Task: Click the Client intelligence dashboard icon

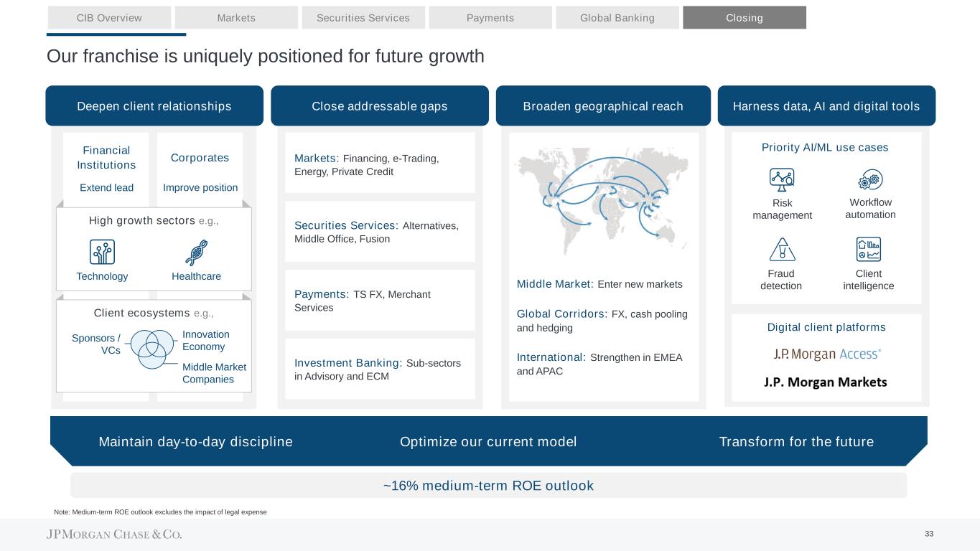Action: point(869,249)
